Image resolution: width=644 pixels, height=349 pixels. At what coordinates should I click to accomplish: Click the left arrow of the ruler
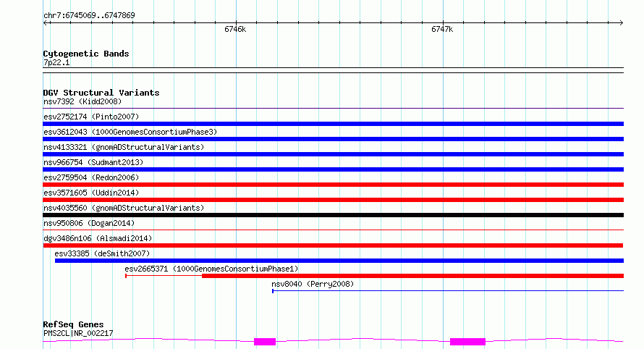click(x=46, y=23)
